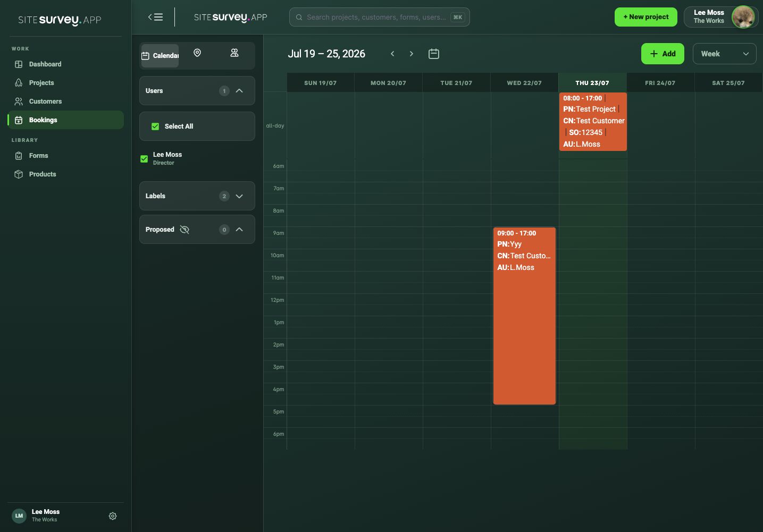Click TUE 21/07 column header
Screen dimensions: 763x532
456,83
